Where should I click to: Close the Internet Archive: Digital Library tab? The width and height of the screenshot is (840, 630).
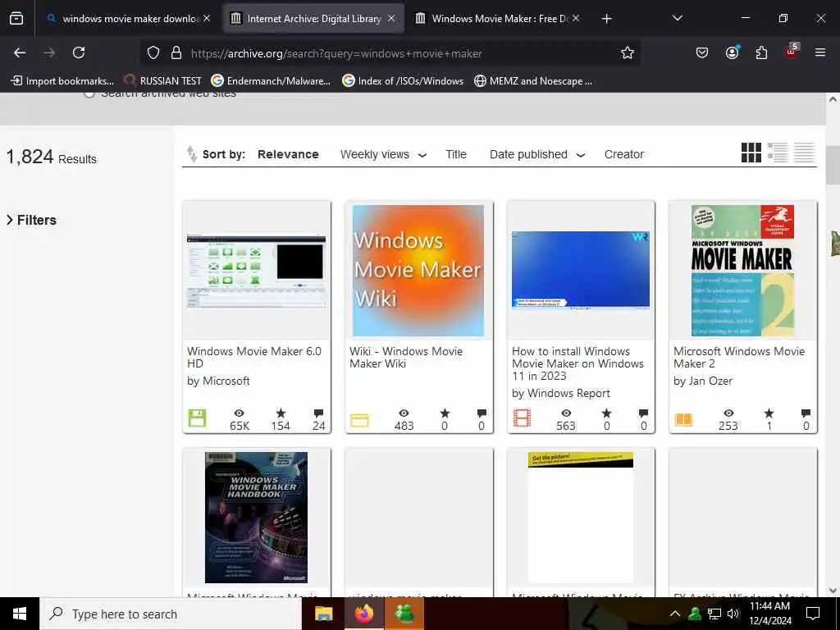(391, 19)
